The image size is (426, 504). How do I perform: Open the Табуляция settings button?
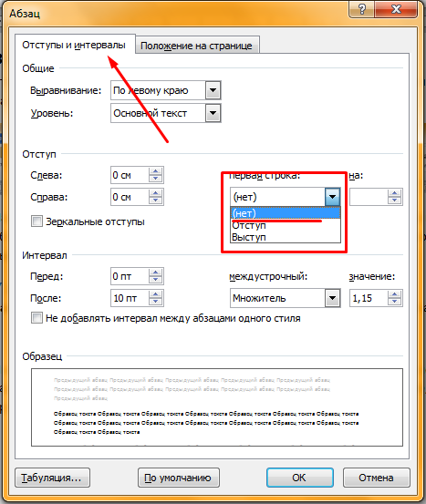click(52, 478)
